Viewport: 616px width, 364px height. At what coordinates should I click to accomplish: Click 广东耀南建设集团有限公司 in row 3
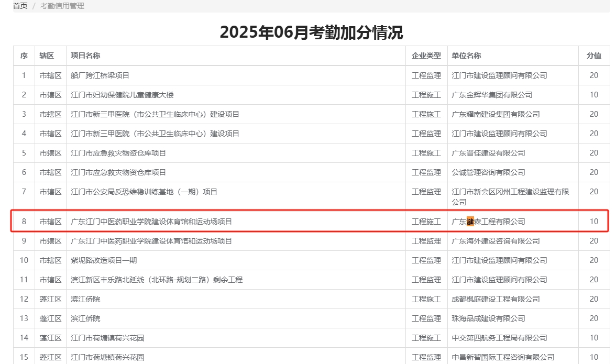(x=496, y=114)
